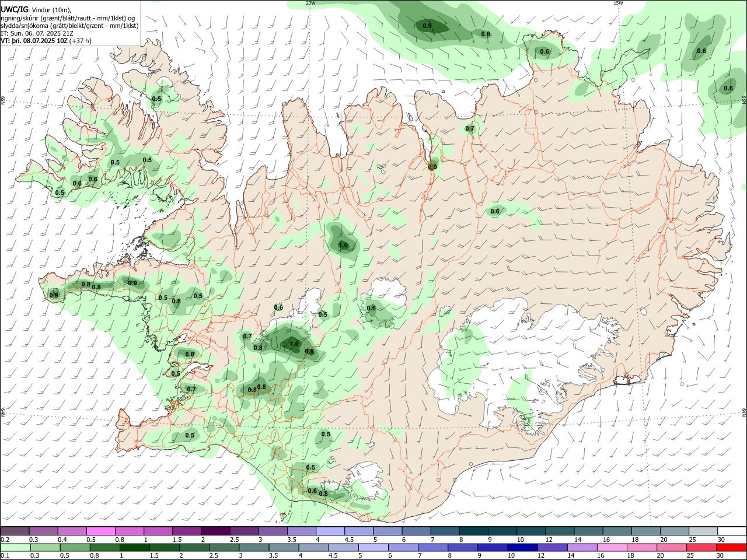
Task: Click the "0.4" label in the upper legend
Action: (62, 540)
